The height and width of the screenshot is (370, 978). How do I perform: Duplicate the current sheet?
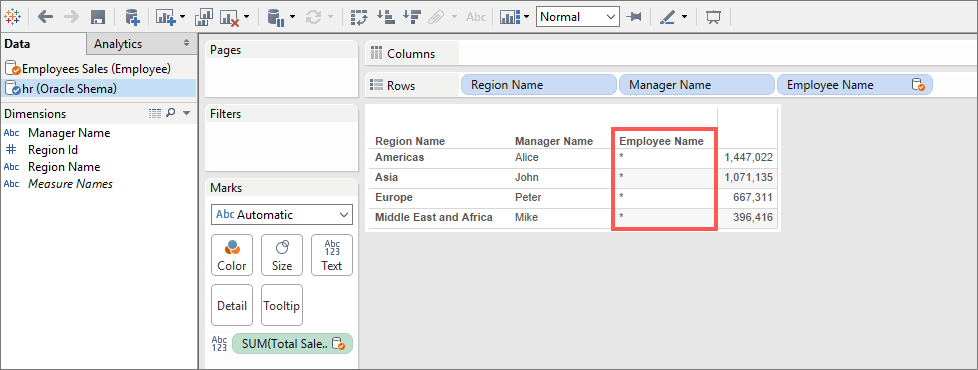click(205, 17)
